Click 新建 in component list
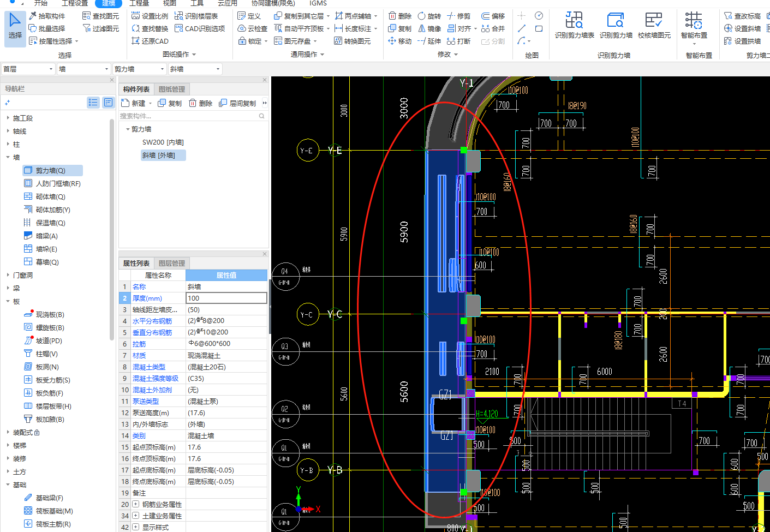The width and height of the screenshot is (770, 532). click(135, 103)
